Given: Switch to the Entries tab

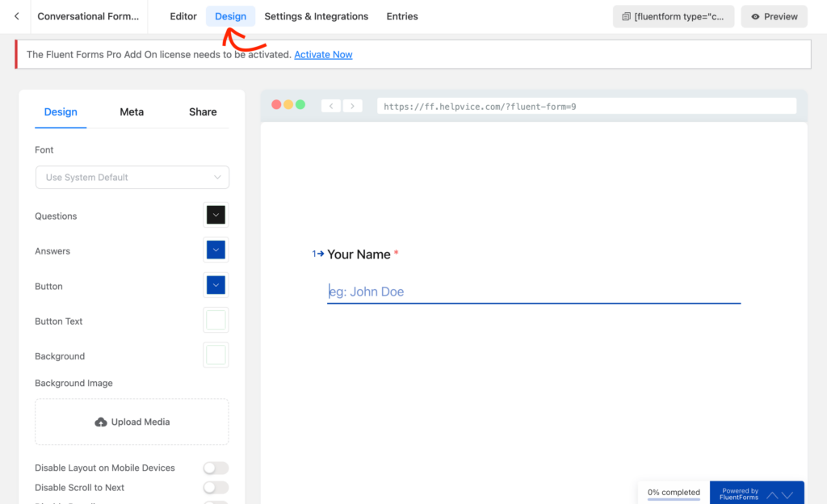Looking at the screenshot, I should coord(401,16).
